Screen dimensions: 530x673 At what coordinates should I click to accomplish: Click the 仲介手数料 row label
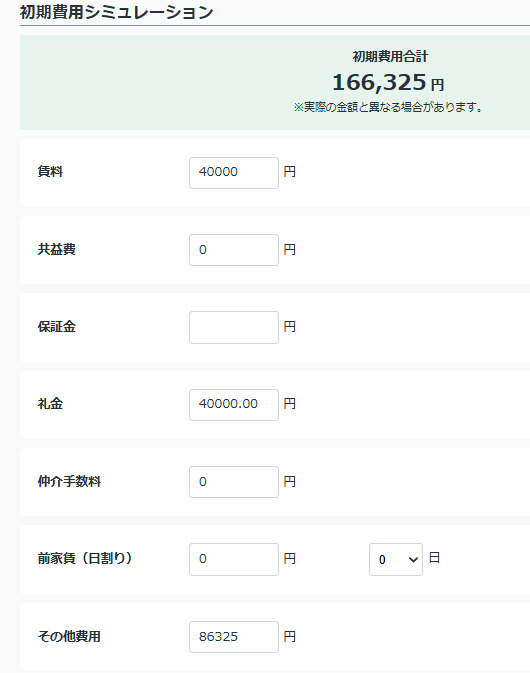[x=69, y=482]
